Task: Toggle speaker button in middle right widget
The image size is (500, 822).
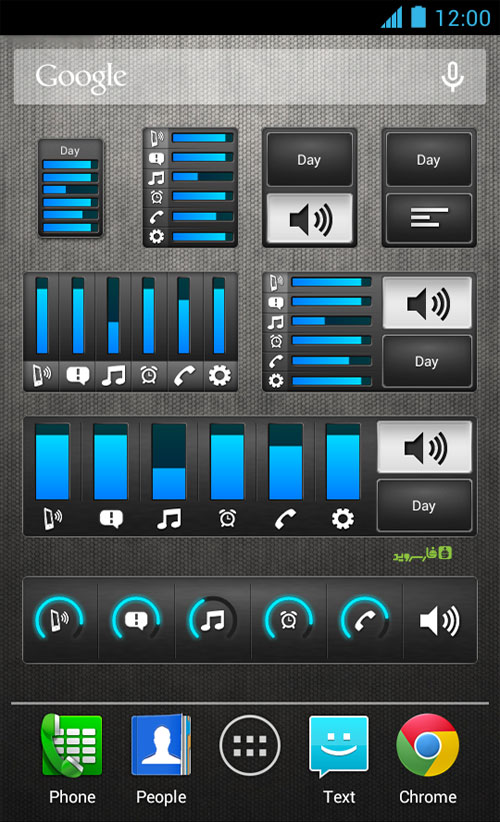Action: pos(427,304)
